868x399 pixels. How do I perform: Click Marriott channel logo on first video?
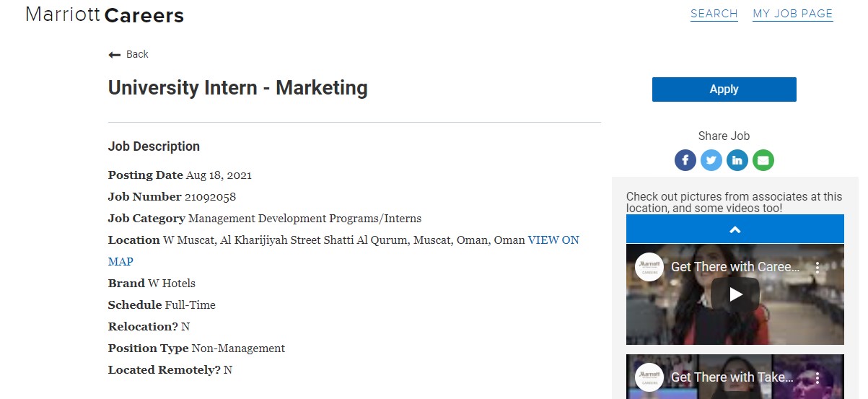649,267
